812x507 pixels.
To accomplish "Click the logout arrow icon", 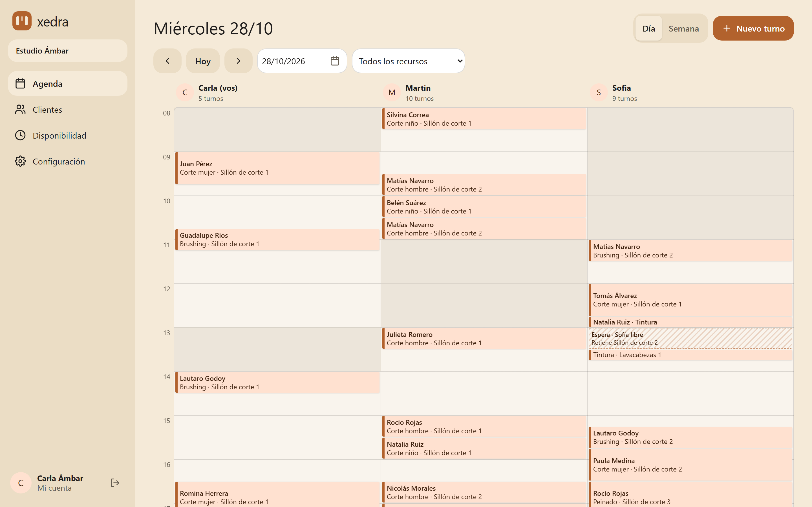I will click(x=115, y=483).
